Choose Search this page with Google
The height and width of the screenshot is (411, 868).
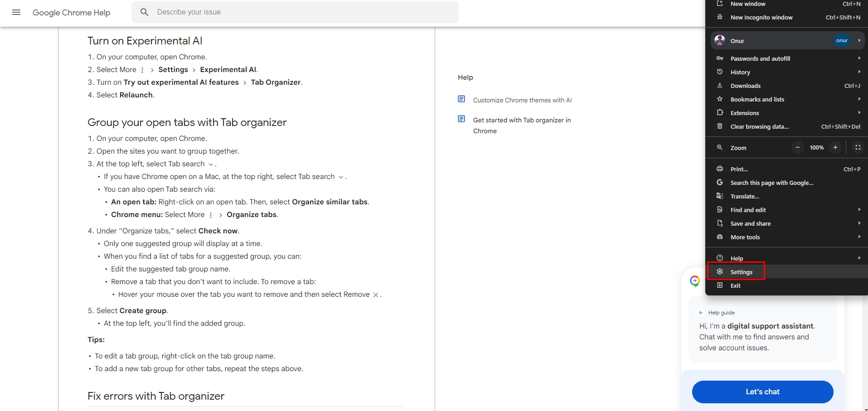pos(788,183)
